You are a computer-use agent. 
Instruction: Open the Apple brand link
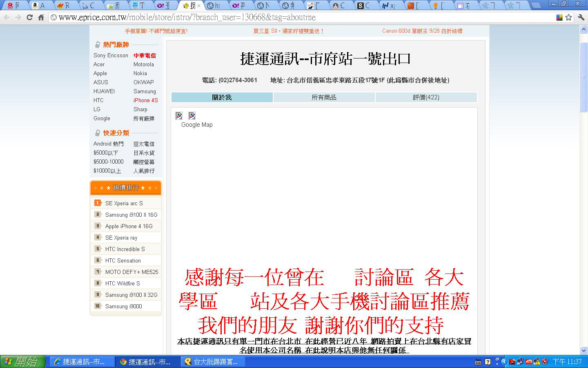(100, 73)
